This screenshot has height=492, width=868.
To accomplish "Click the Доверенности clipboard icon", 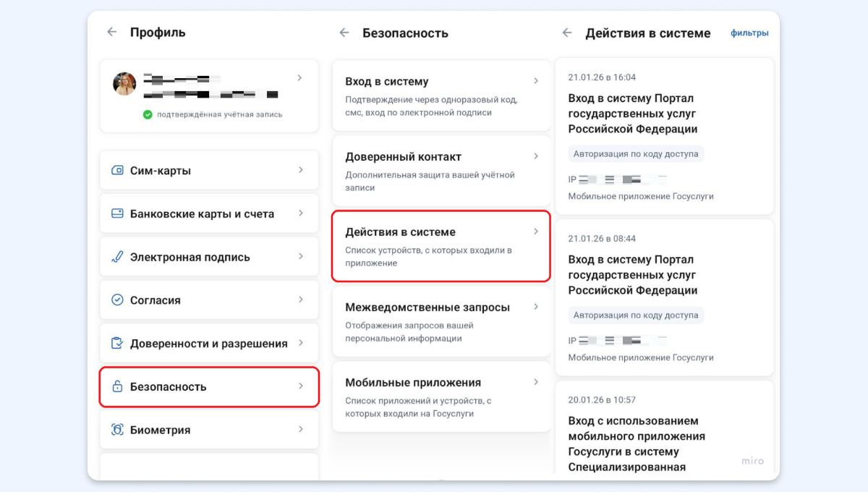I will (117, 344).
